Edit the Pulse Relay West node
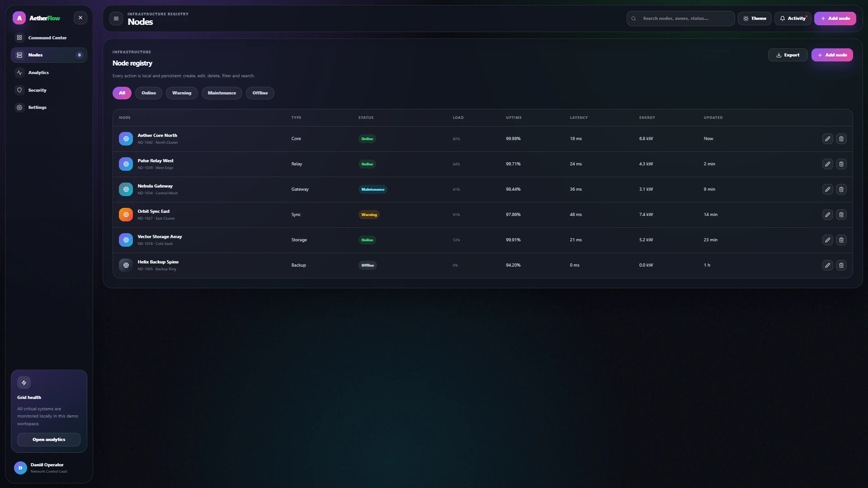Screen dimensions: 868x488 (x=827, y=164)
